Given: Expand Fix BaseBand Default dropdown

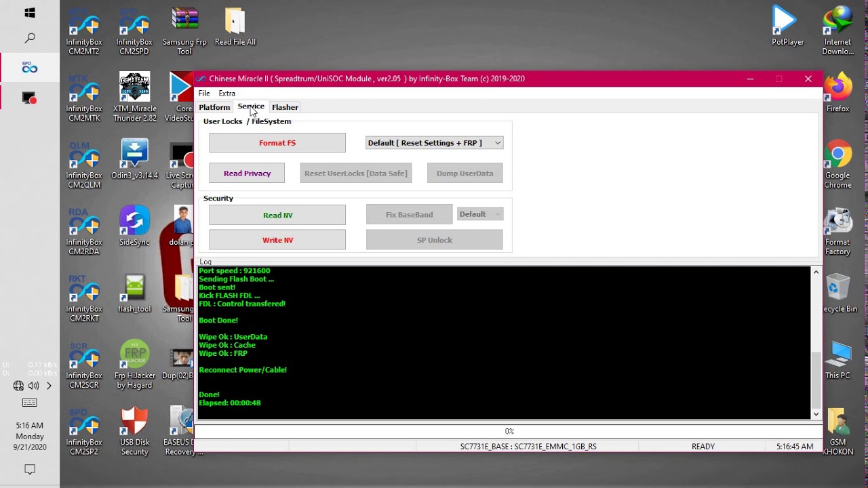Looking at the screenshot, I should [480, 214].
